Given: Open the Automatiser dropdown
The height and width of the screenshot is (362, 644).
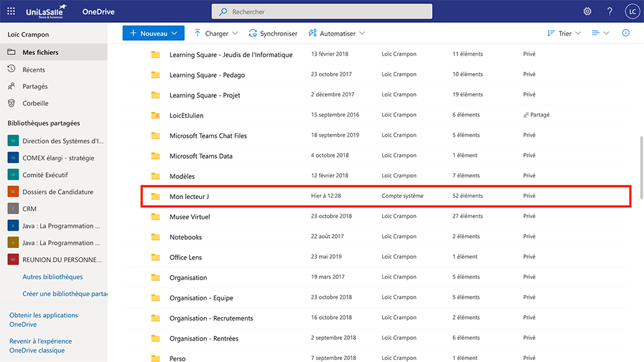Looking at the screenshot, I should tap(337, 34).
